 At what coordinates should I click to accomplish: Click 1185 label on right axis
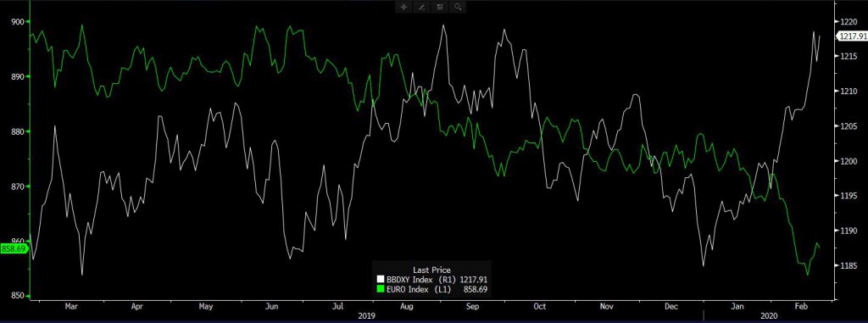pyautogui.click(x=849, y=266)
